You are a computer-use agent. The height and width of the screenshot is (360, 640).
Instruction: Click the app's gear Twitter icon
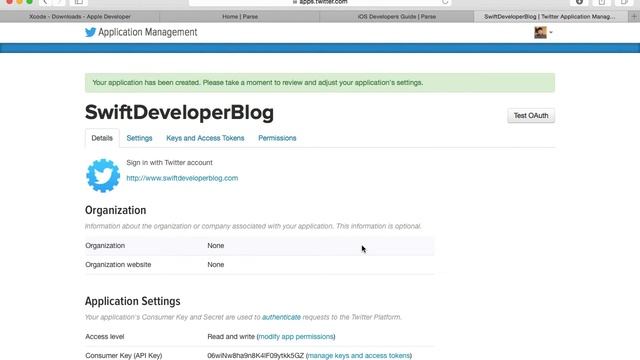(103, 176)
